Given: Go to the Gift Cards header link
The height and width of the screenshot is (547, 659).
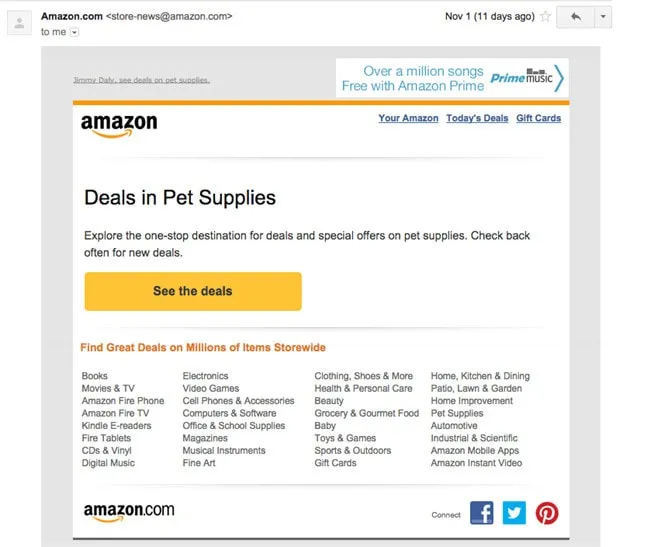Looking at the screenshot, I should click(x=538, y=118).
